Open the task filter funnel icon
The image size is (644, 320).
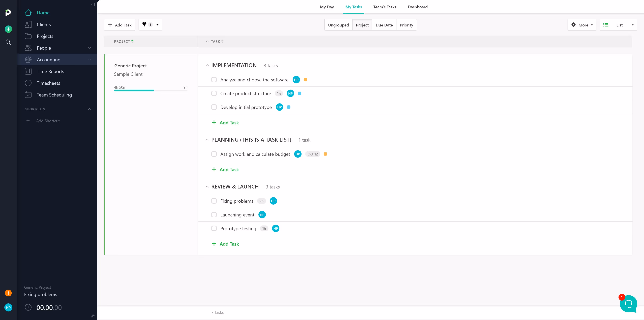145,25
